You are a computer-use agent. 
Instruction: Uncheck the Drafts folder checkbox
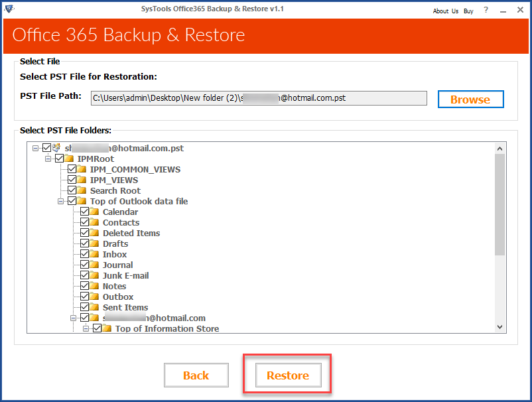(84, 243)
